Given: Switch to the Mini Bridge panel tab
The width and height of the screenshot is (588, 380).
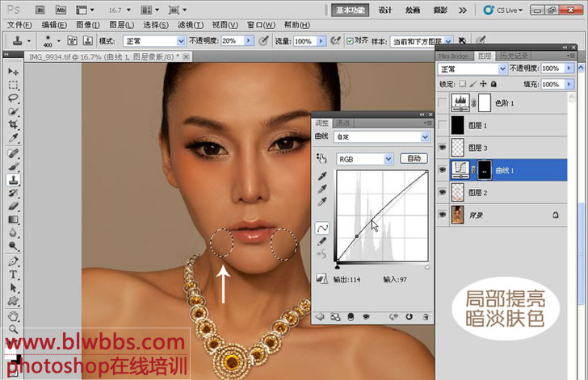Looking at the screenshot, I should coord(453,56).
